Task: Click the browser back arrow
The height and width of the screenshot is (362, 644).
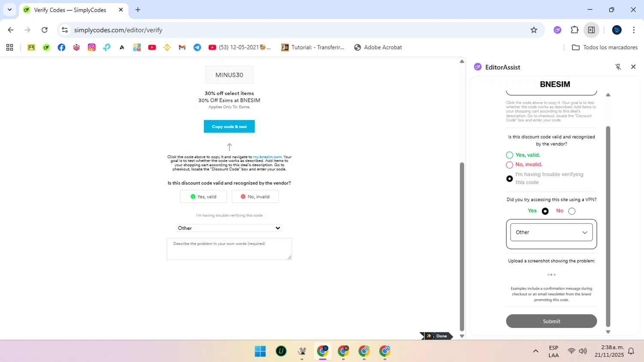Action: click(11, 30)
